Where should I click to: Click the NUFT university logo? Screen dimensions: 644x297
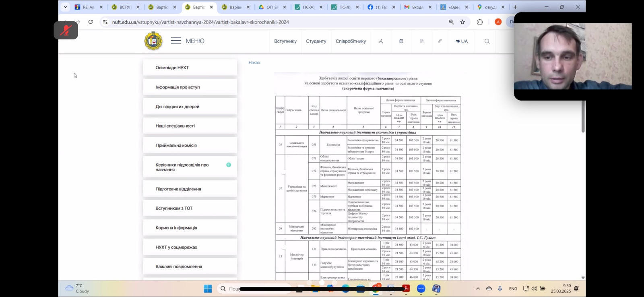pyautogui.click(x=153, y=41)
